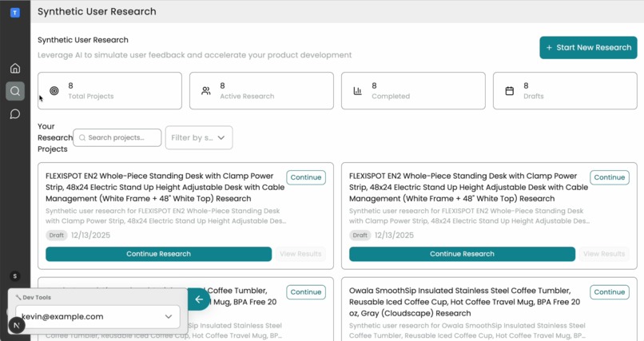Image resolution: width=644 pixels, height=341 pixels.
Task: Open the Completed stat card
Action: point(413,91)
